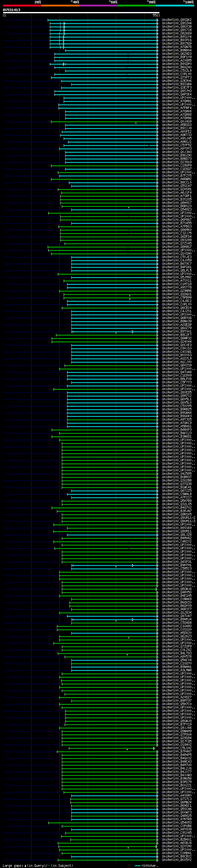Image resolution: width=197 pixels, height=868 pixels.
Task: Select hit label UniRef100_Q3E7F3
Action: pos(177,88)
